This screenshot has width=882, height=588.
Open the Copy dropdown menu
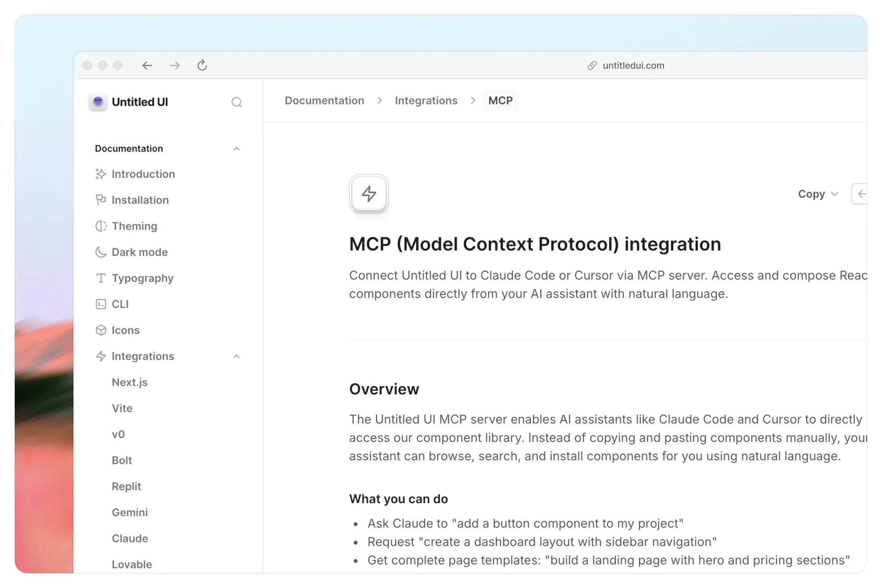[818, 194]
